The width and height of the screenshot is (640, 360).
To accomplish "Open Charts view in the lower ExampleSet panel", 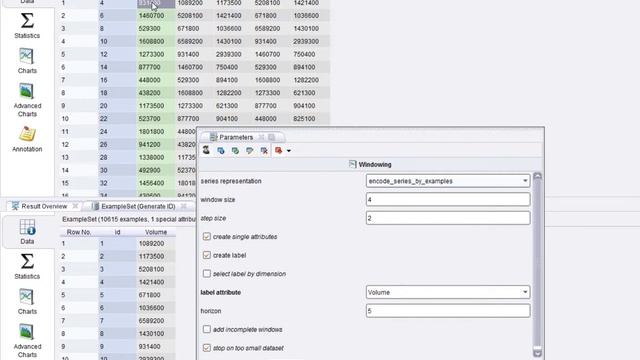I will pyautogui.click(x=27, y=302).
